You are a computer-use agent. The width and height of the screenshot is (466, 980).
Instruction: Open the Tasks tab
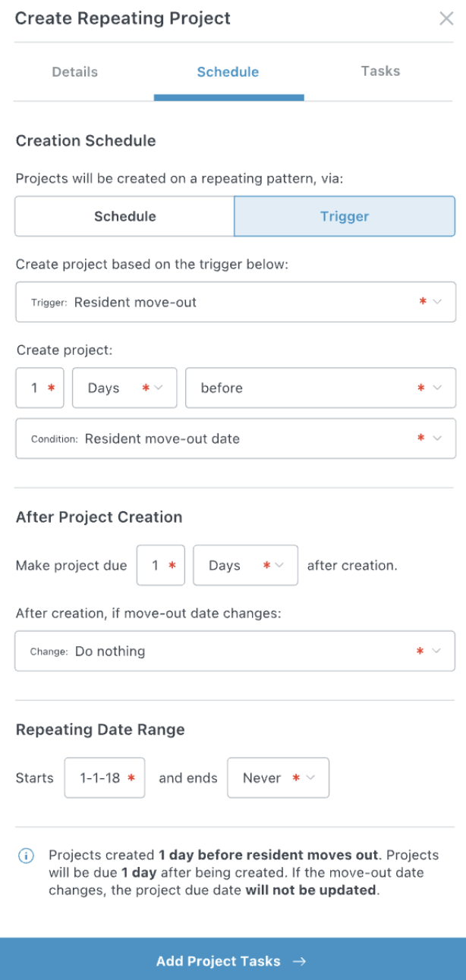pos(380,71)
